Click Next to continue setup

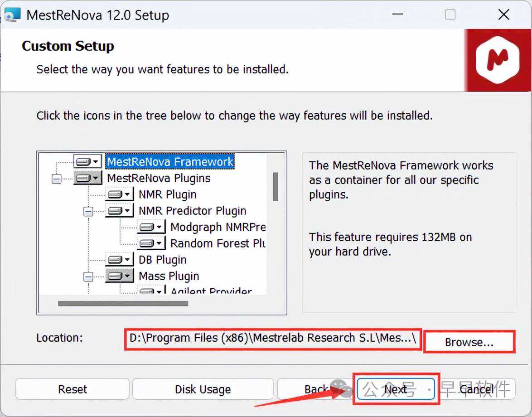pyautogui.click(x=396, y=389)
